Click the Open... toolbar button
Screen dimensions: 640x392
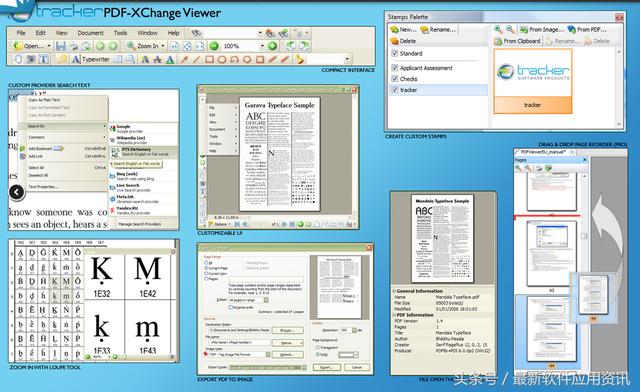pos(29,46)
